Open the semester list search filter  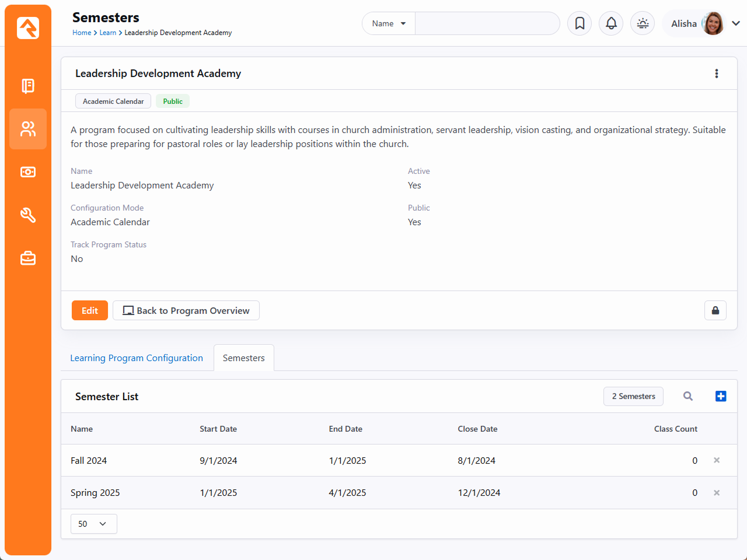tap(688, 396)
